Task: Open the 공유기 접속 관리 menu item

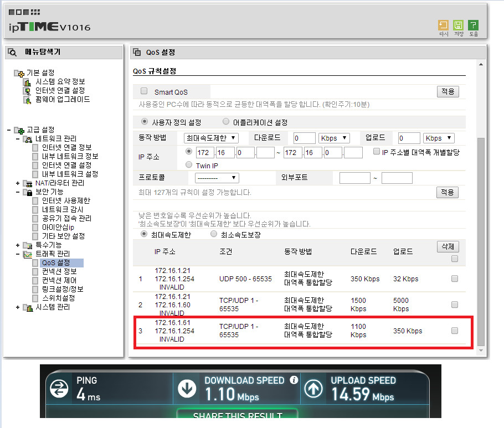Action: pos(67,219)
